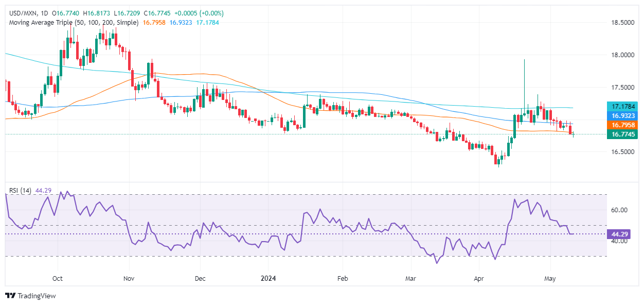Click the Oct label on time axis
Image resolution: width=644 pixels, height=305 pixels.
point(58,279)
